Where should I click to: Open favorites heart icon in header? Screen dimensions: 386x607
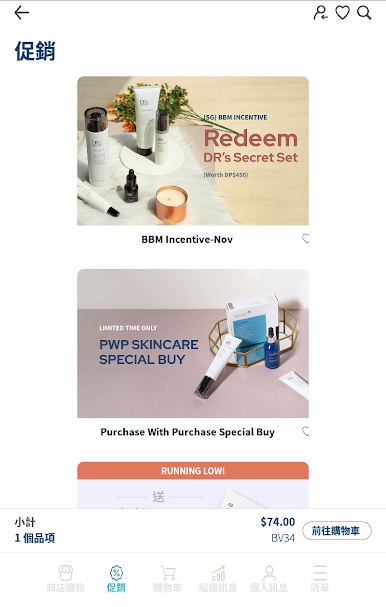(342, 12)
